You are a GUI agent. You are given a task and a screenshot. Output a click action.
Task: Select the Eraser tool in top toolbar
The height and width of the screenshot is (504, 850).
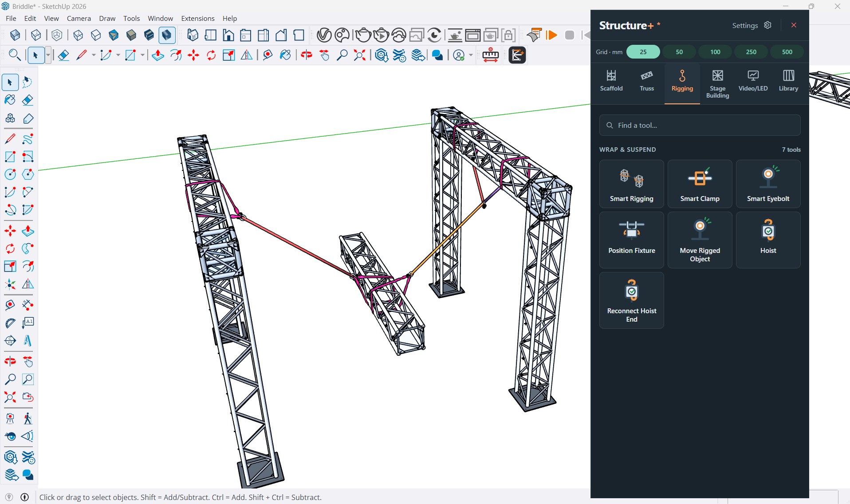coord(63,55)
